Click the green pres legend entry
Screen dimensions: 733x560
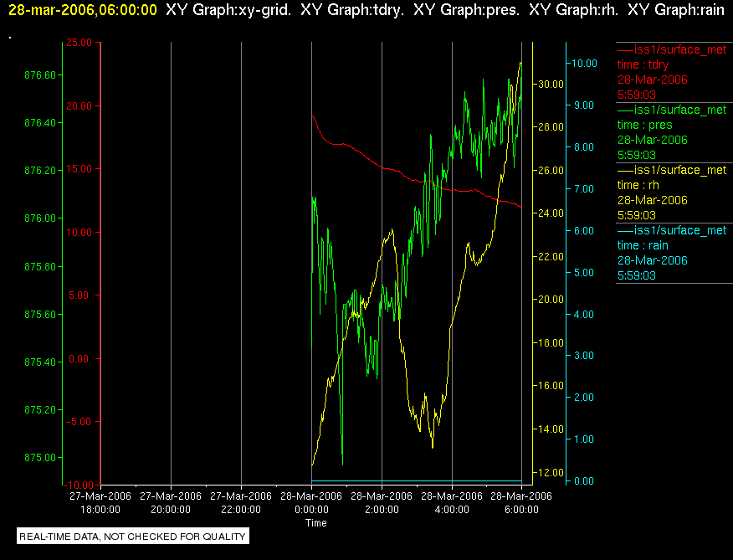pos(674,132)
